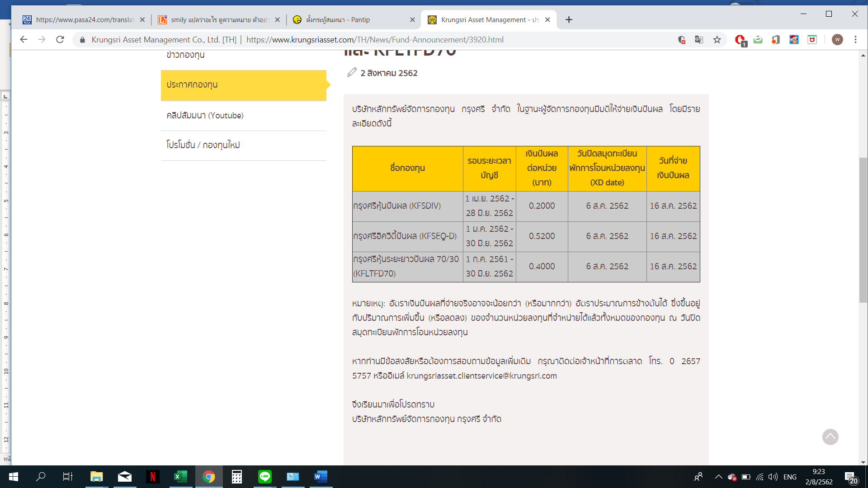Click the 0.5200 dividend value cell
Image resolution: width=868 pixels, height=488 pixels.
tap(542, 236)
